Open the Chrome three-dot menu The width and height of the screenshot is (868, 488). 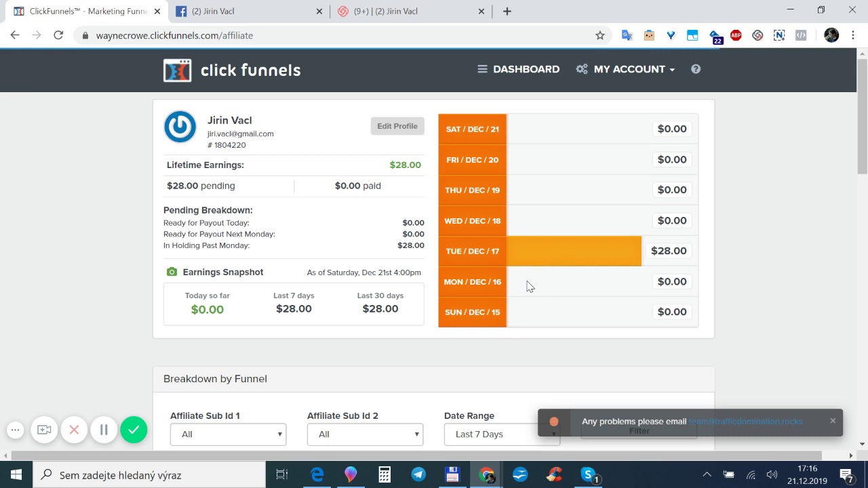tap(852, 35)
